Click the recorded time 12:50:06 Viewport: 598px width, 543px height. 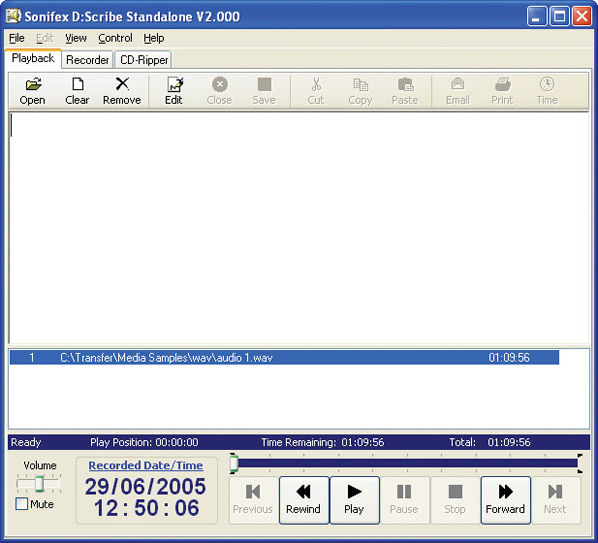146,508
